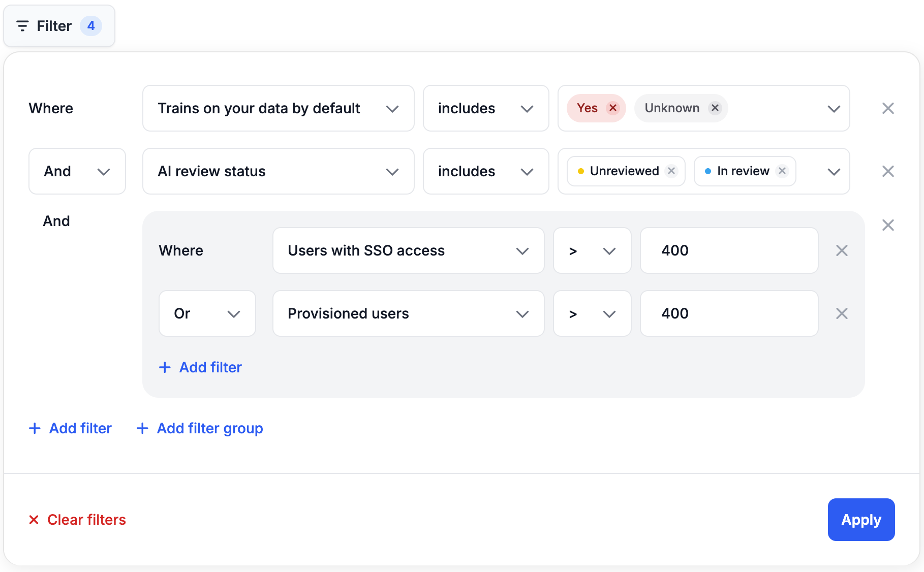Screen dimensions: 924x572
Task: Delete the nested filter group
Action: (x=888, y=225)
